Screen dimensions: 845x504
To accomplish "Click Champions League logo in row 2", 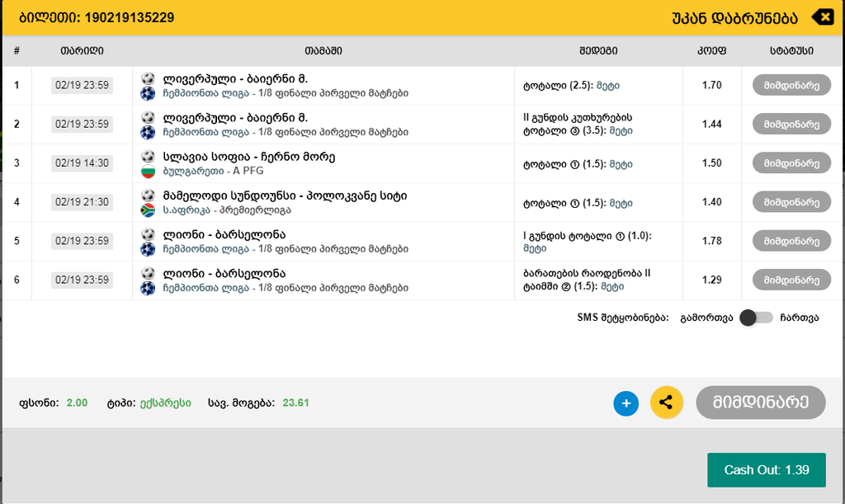I will click(x=148, y=133).
